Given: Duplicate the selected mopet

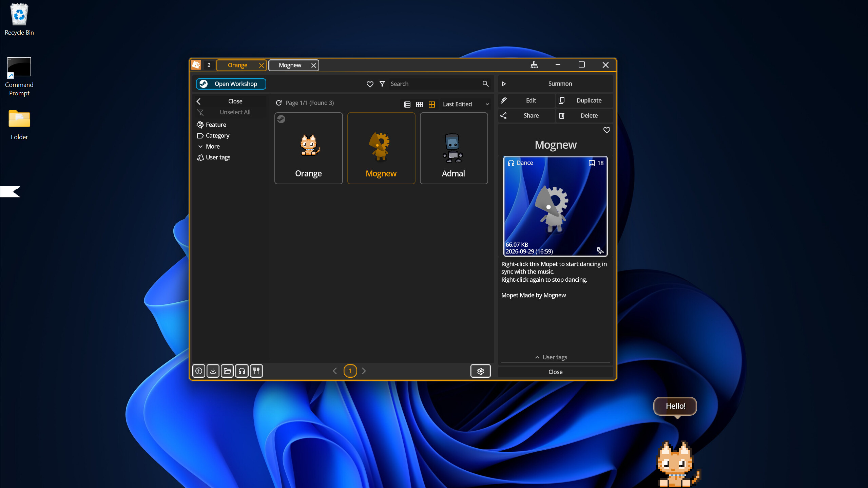Looking at the screenshot, I should [584, 100].
